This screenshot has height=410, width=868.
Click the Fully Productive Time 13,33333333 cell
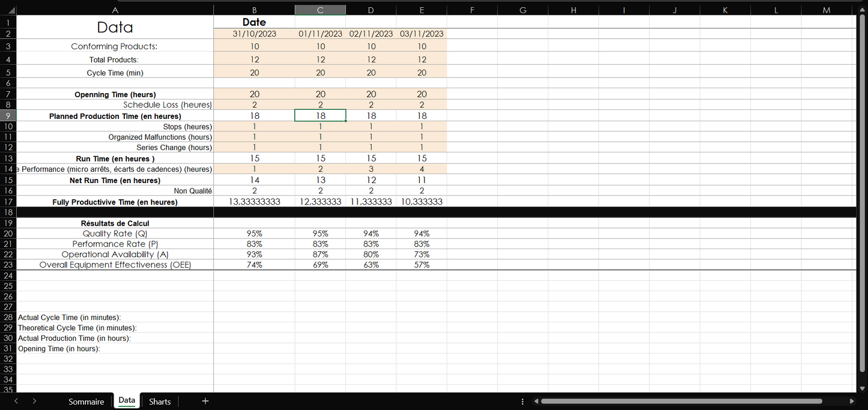pyautogui.click(x=254, y=202)
